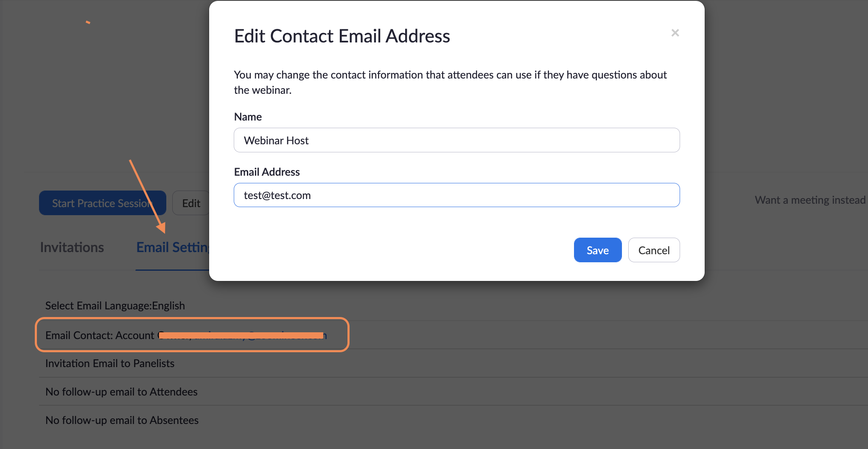This screenshot has height=449, width=868.
Task: Focus the Email Address input field
Action: pyautogui.click(x=456, y=195)
